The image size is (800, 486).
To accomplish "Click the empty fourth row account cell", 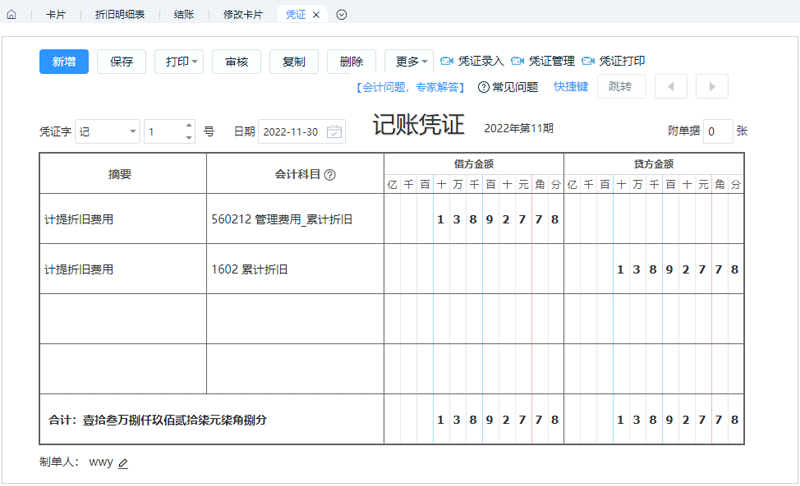I will coord(295,369).
